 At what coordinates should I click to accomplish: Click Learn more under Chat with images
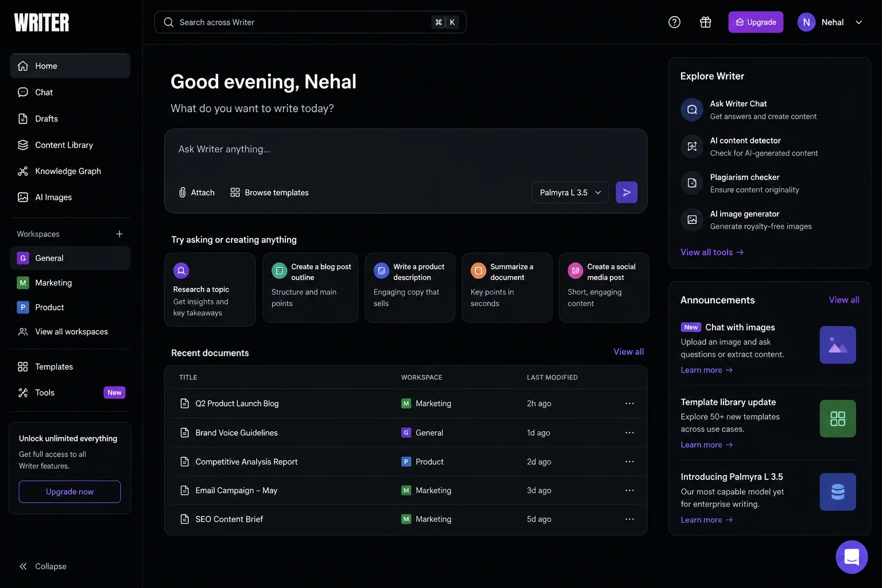click(707, 370)
